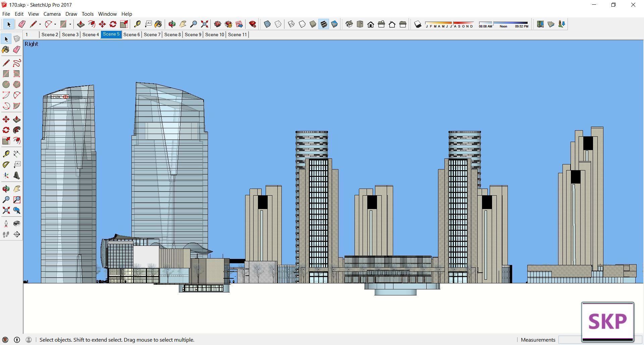644x345 pixels.
Task: Click the Zoom Extents icon in top toolbar
Action: pos(204,24)
